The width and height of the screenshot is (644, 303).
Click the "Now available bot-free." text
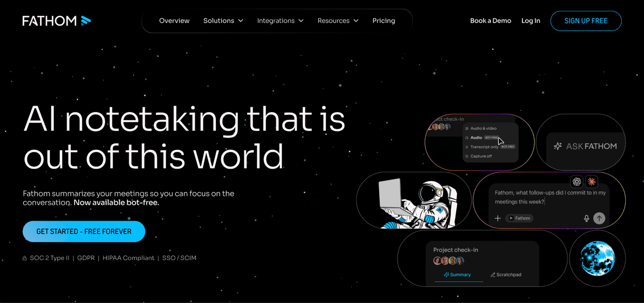point(116,203)
